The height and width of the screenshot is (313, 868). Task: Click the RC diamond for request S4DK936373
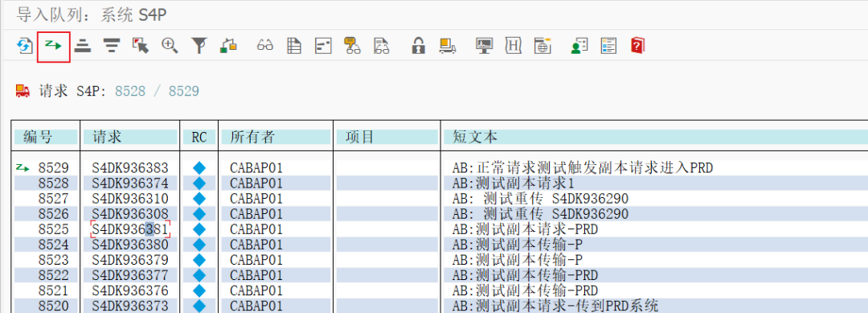coord(199,306)
